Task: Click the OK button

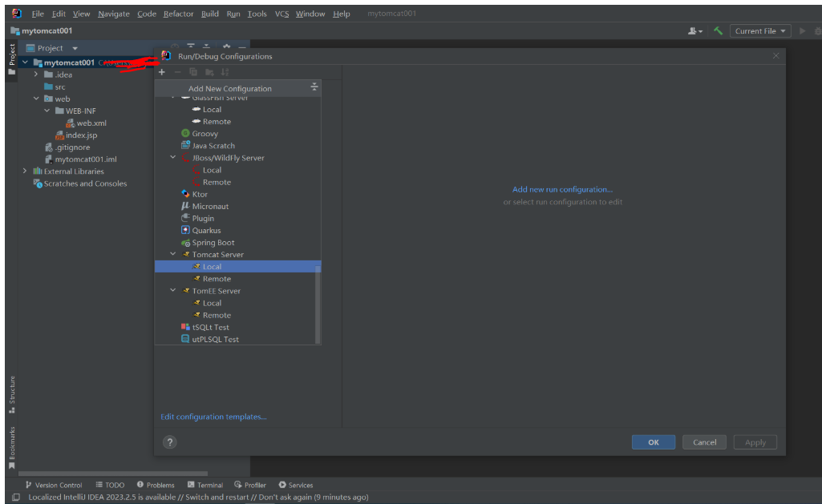Action: click(x=654, y=442)
